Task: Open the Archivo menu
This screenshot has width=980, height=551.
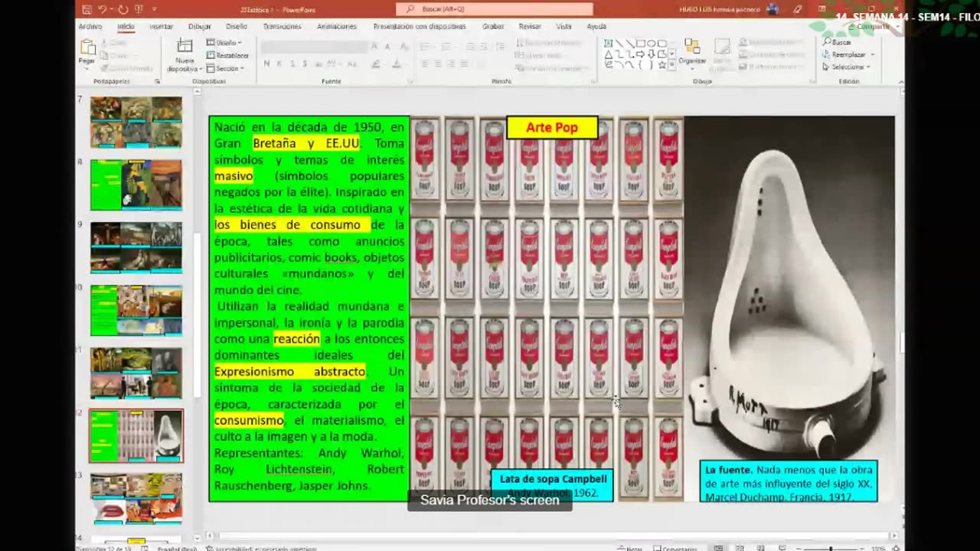Action: pyautogui.click(x=90, y=26)
